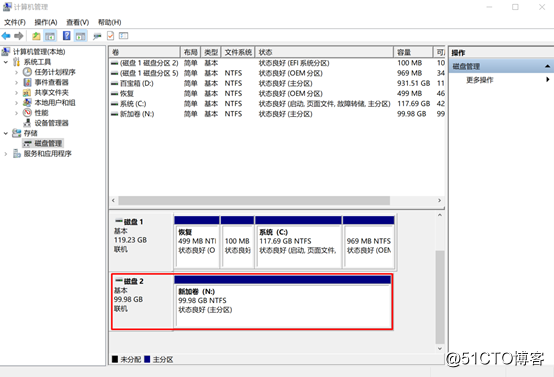Select the 恢复 volume row in the list
The height and width of the screenshot is (377, 554).
pyautogui.click(x=277, y=94)
